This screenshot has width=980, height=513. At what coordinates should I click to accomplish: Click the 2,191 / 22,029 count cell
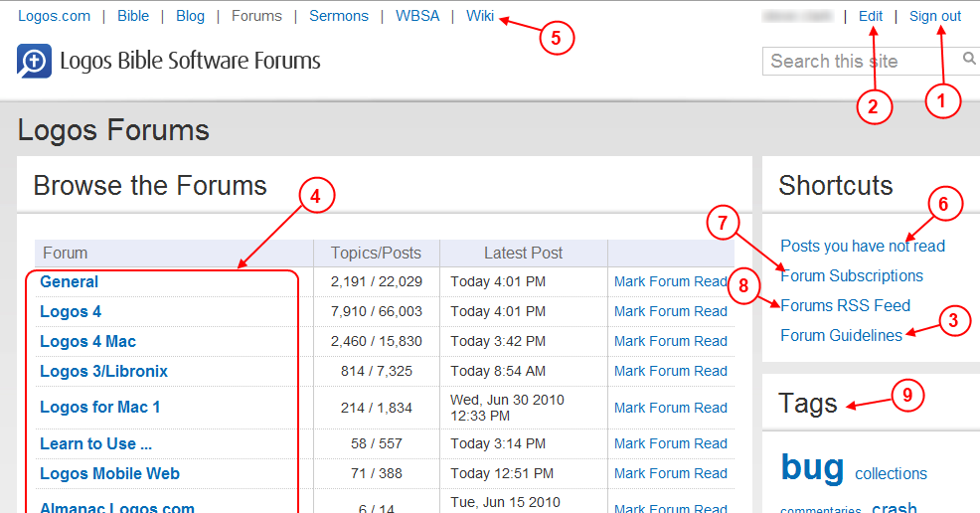click(377, 281)
